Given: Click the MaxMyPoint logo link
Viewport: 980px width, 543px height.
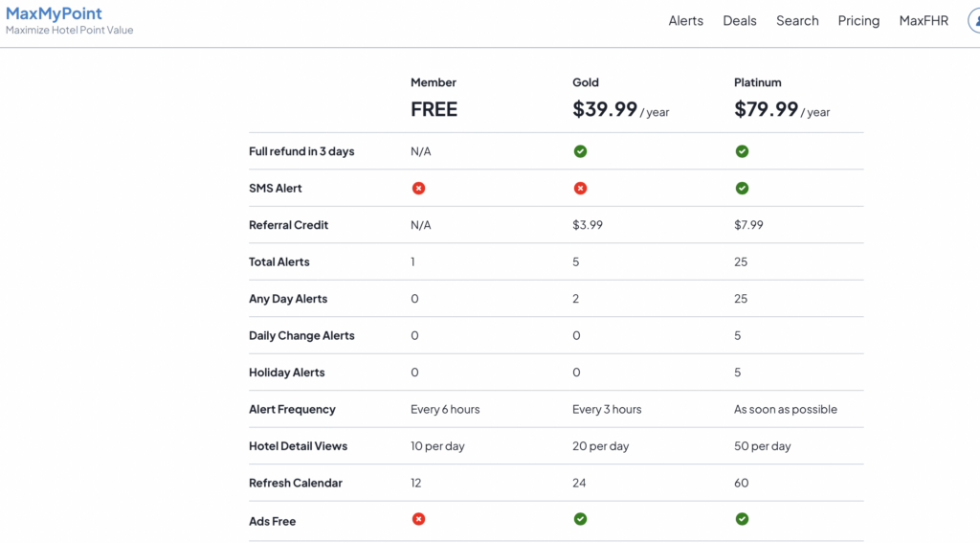Looking at the screenshot, I should 55,14.
